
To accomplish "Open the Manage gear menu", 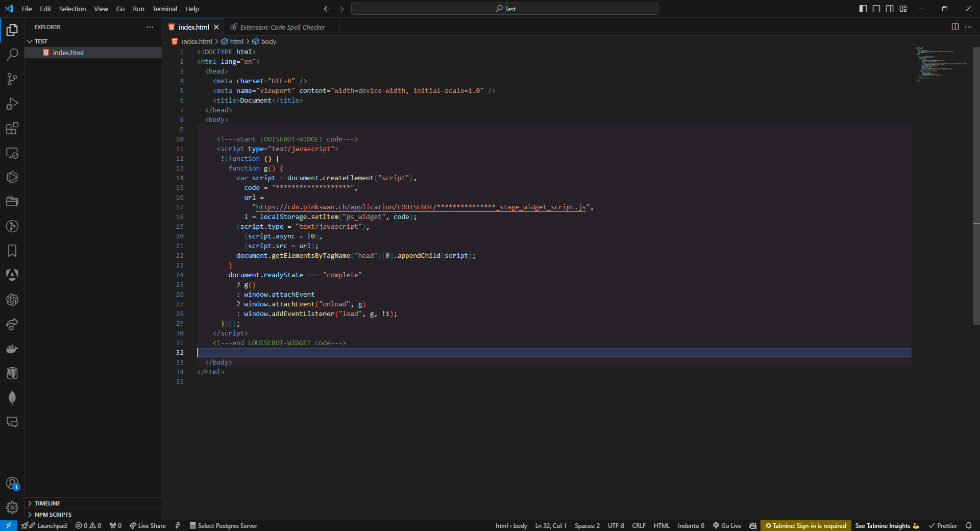I will [x=12, y=508].
